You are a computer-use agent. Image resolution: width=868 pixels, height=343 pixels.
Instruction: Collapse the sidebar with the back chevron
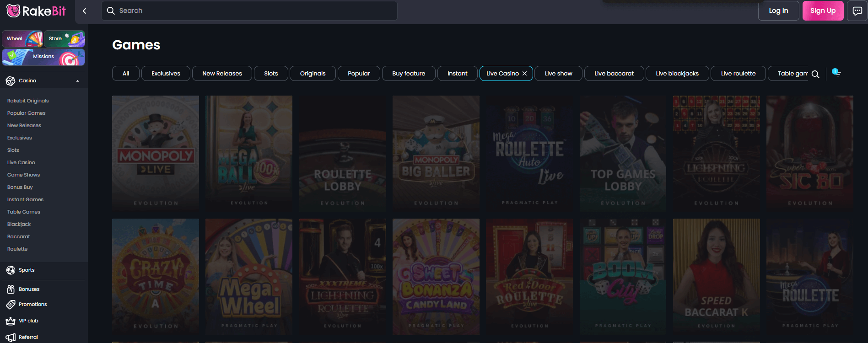(x=84, y=11)
